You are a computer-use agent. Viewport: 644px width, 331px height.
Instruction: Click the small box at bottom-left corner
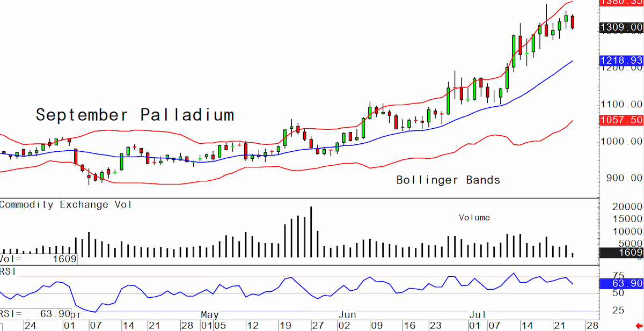[x=2, y=327]
